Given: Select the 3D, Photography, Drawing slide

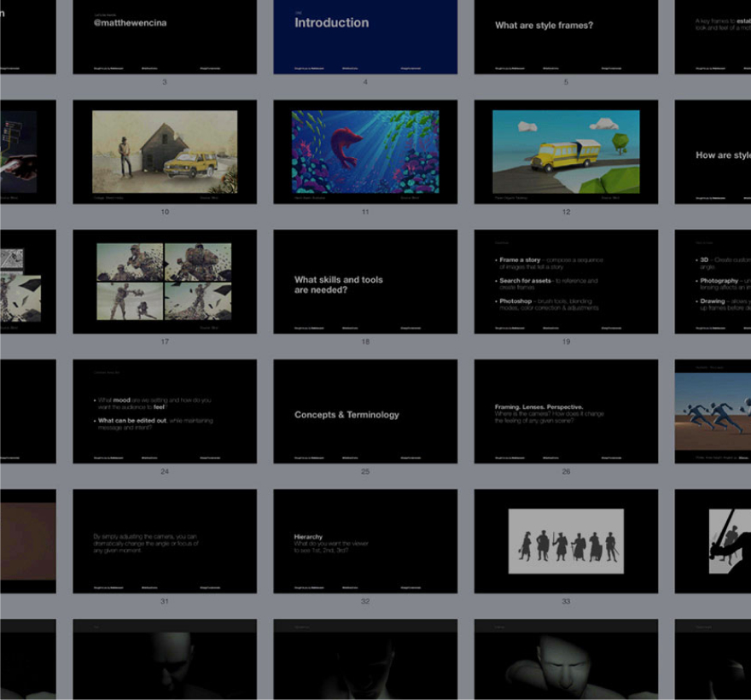Looking at the screenshot, I should coord(713,282).
